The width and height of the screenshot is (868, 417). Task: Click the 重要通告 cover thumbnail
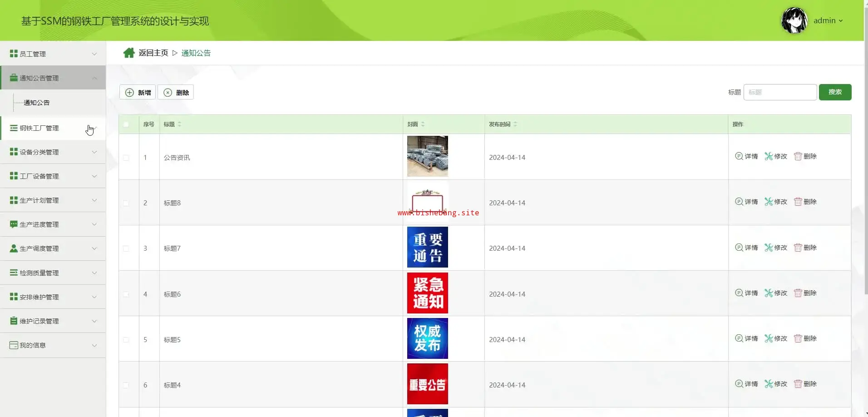[x=428, y=247]
